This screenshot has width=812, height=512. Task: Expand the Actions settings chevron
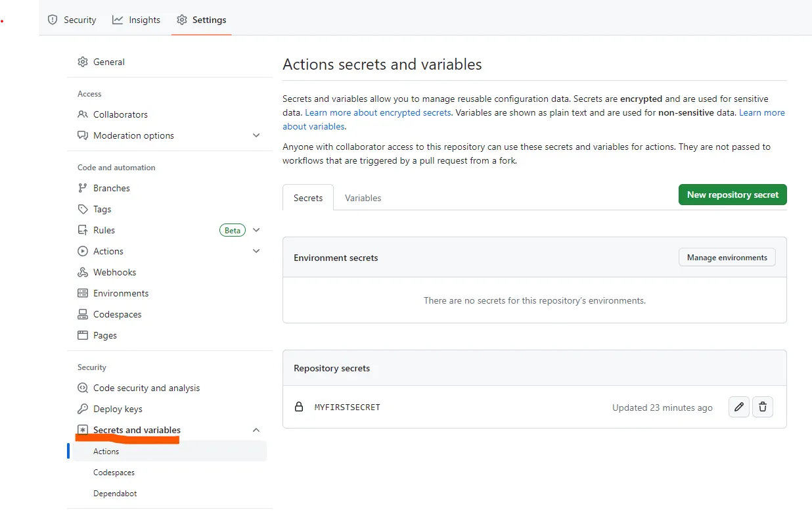(x=256, y=251)
